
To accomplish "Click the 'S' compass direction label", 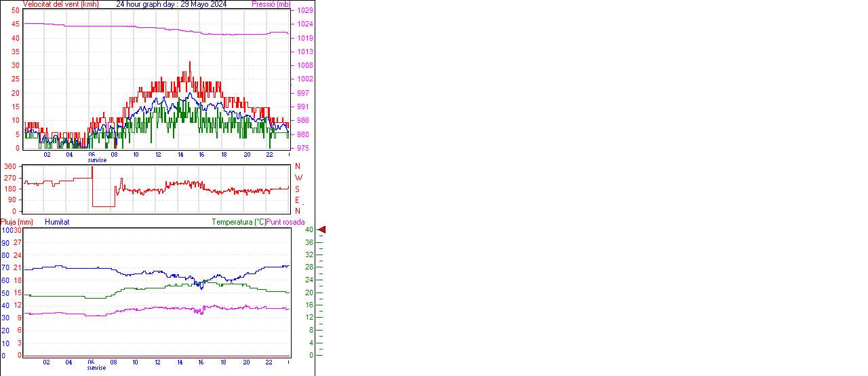I will click(297, 189).
